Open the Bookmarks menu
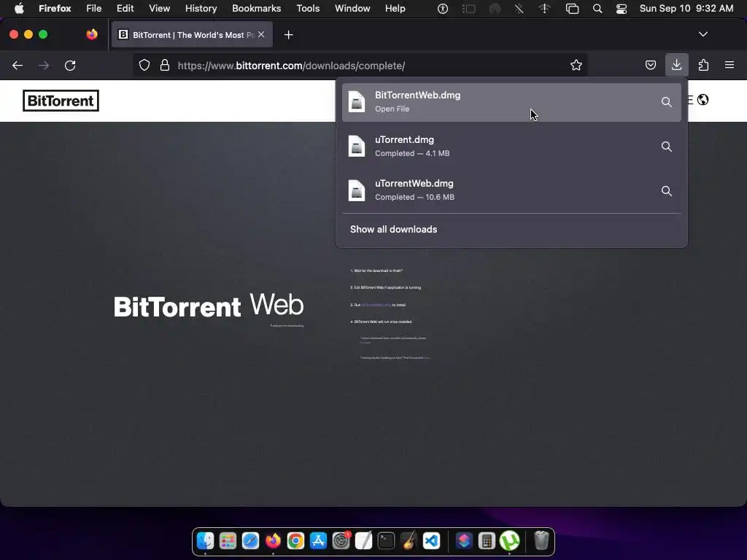 [256, 8]
